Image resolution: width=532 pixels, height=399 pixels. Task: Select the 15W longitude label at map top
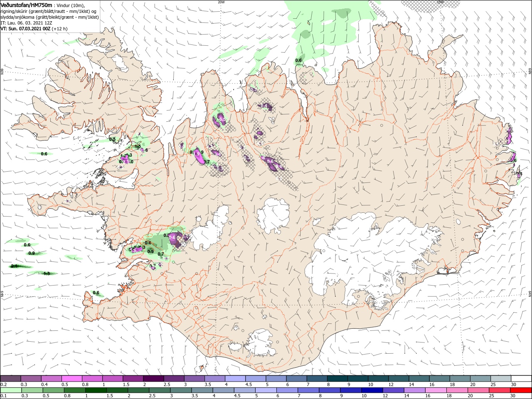click(440, 2)
